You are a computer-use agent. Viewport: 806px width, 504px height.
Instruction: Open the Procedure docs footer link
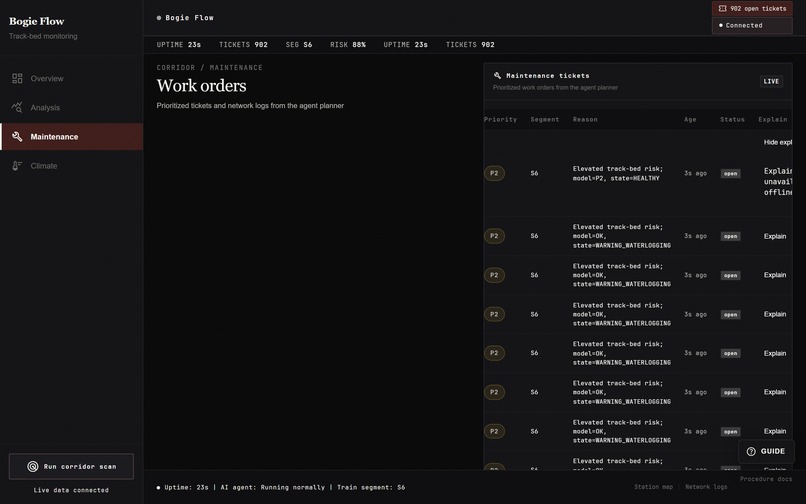click(766, 479)
